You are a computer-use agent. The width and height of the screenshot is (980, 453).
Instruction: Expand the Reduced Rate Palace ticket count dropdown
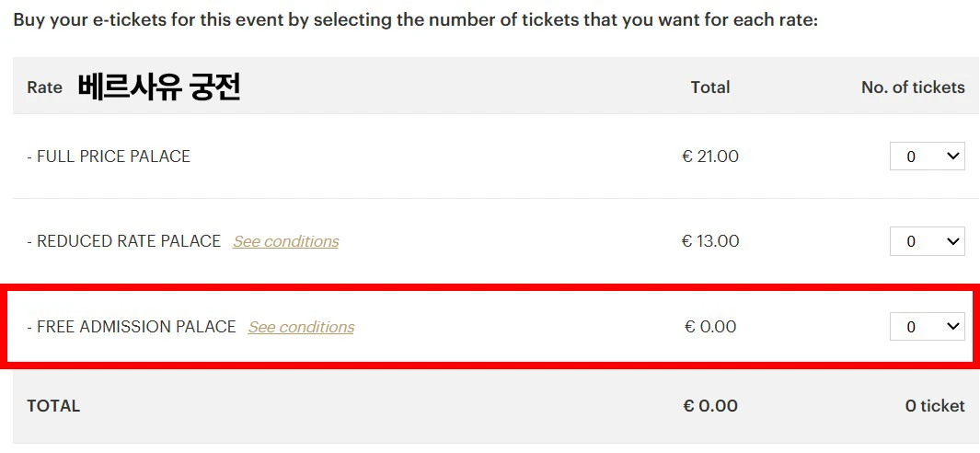(x=926, y=241)
